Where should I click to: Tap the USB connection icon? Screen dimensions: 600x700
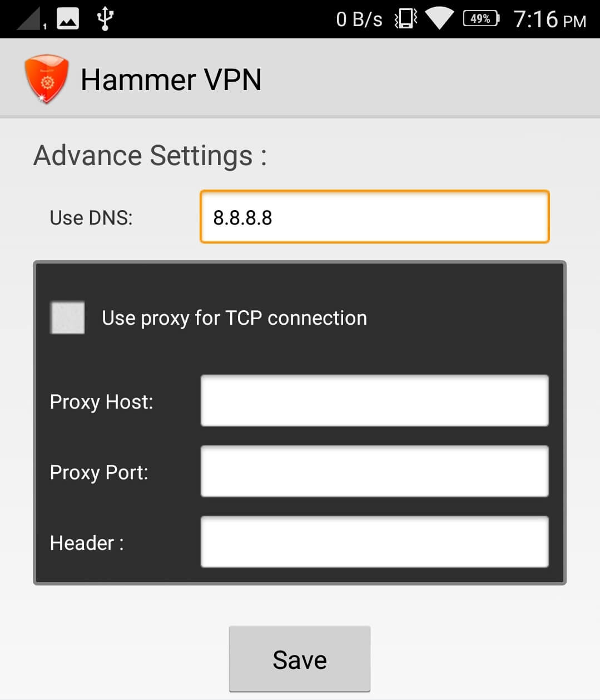(x=105, y=18)
